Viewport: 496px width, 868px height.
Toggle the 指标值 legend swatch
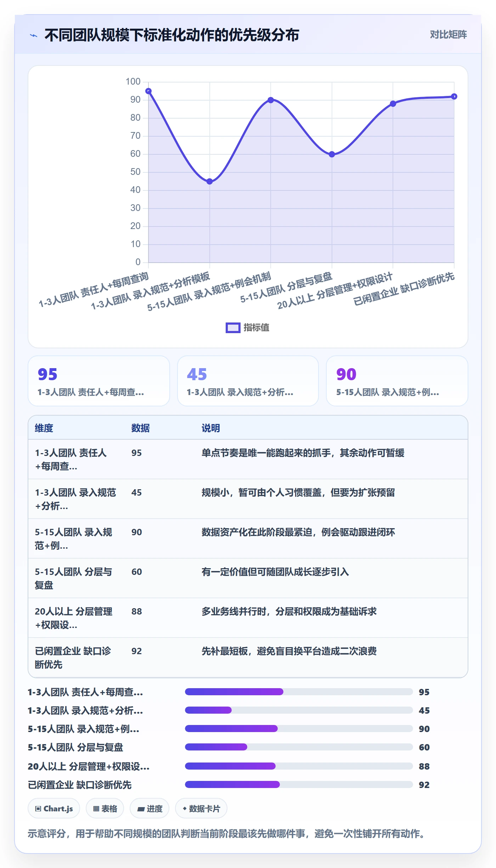tap(233, 328)
